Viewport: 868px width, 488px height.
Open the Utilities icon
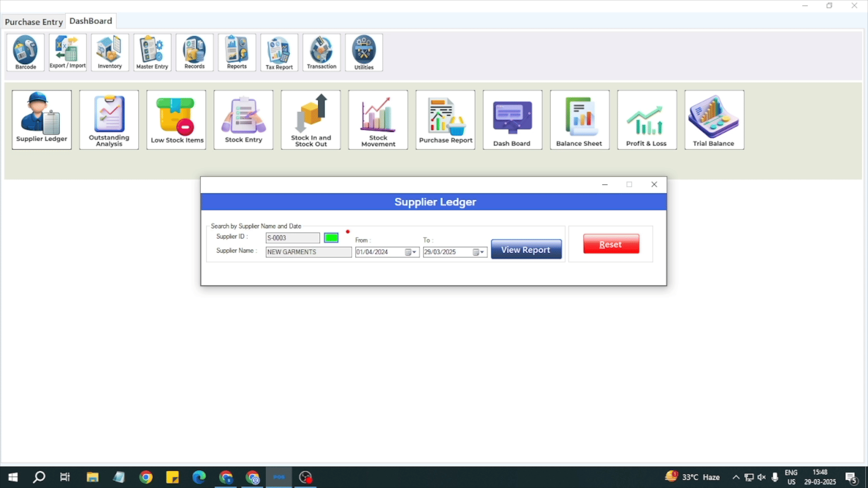click(364, 52)
